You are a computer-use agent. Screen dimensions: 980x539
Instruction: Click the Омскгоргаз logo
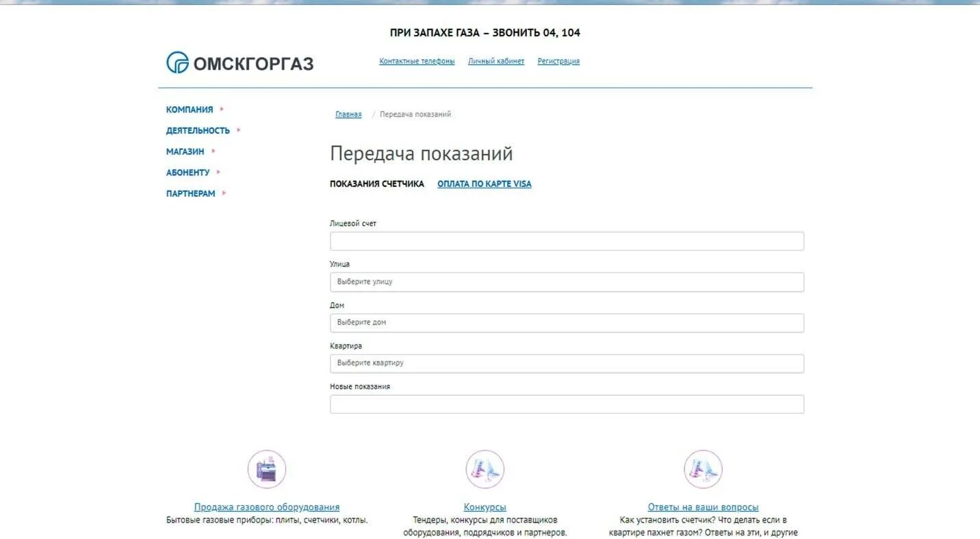238,63
